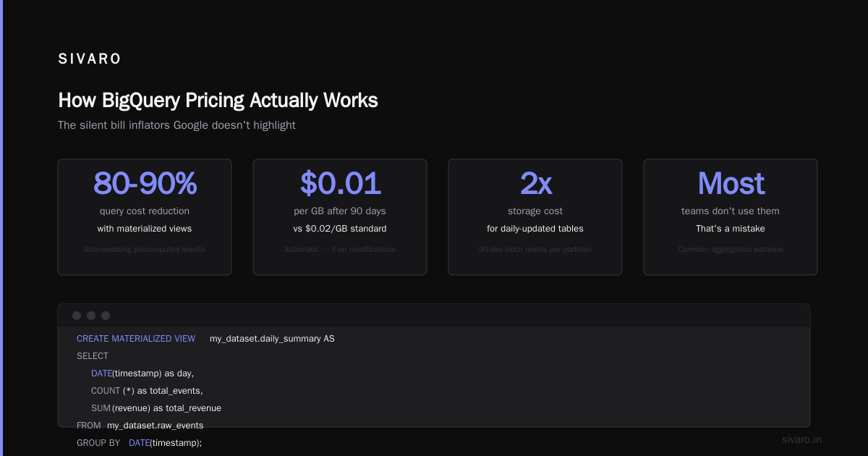This screenshot has height=456, width=868.
Task: Click 'for daily-updated tables' text
Action: [x=535, y=229]
